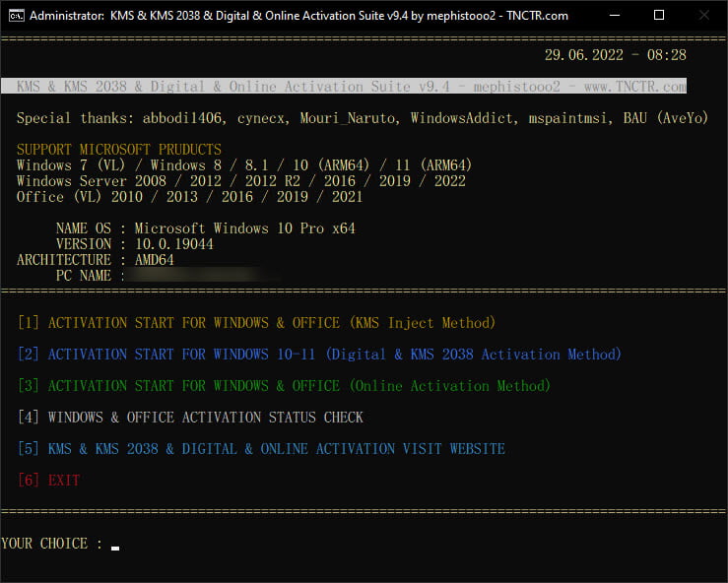Maximize the activation suite console window

[x=658, y=16]
